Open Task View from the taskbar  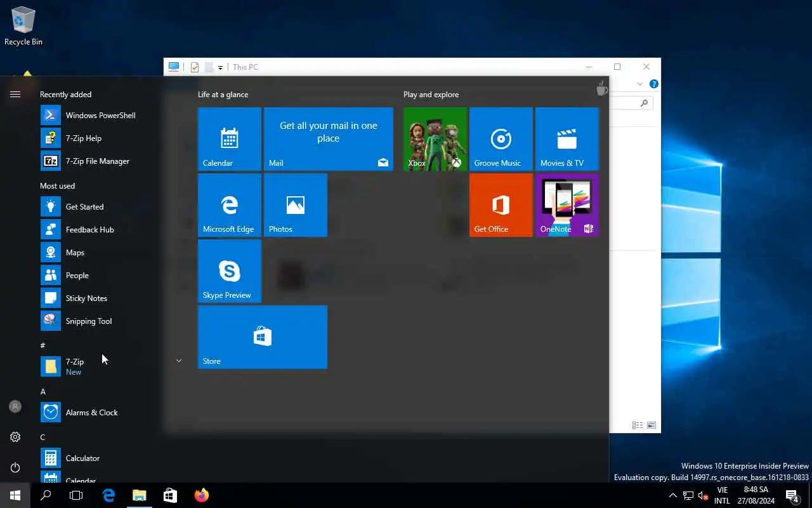(x=76, y=495)
